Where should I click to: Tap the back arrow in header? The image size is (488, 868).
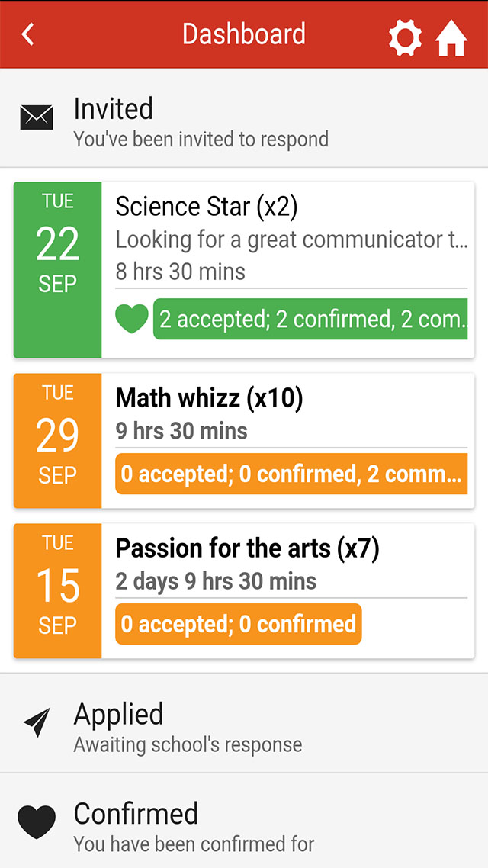click(x=28, y=34)
